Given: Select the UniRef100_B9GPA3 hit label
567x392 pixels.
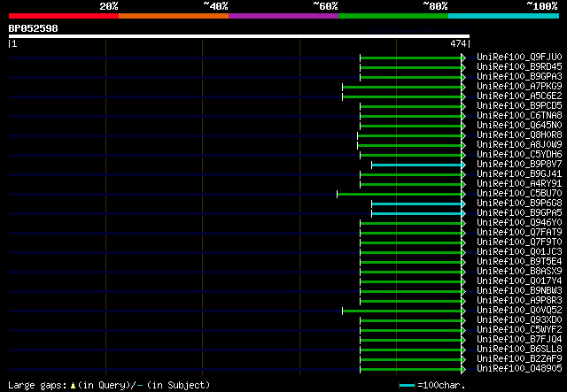Looking at the screenshot, I should point(519,77).
